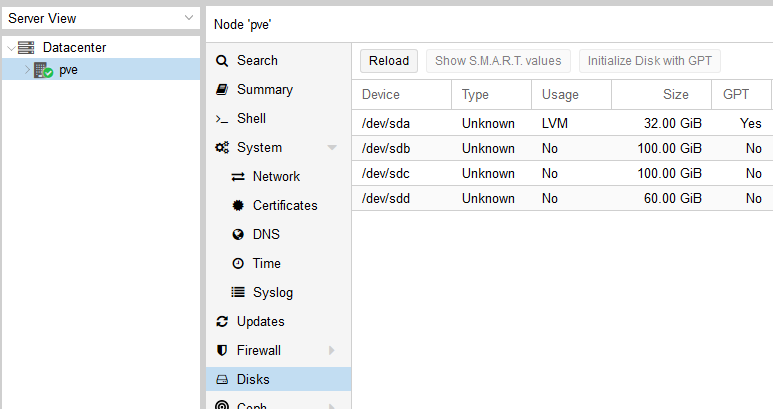Click the System section label
Viewport: 773px width, 409px height.
click(x=259, y=147)
